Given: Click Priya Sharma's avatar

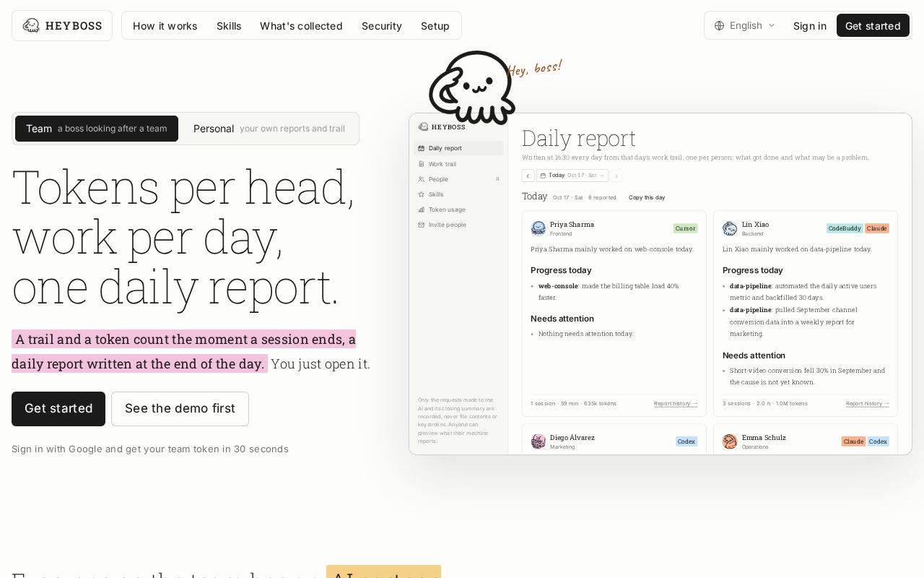Looking at the screenshot, I should pos(539,228).
